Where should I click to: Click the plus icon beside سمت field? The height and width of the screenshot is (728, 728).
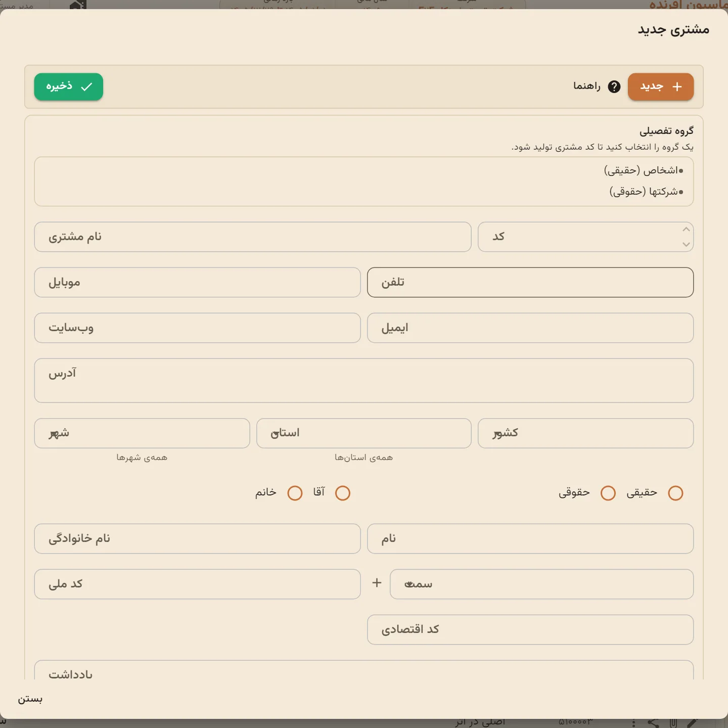pyautogui.click(x=377, y=583)
